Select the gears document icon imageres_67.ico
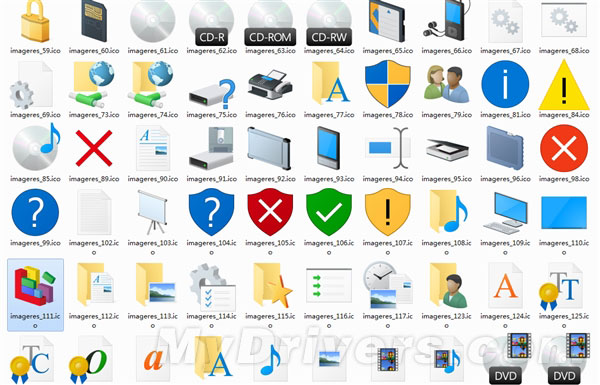The image size is (600, 385). tap(505, 21)
